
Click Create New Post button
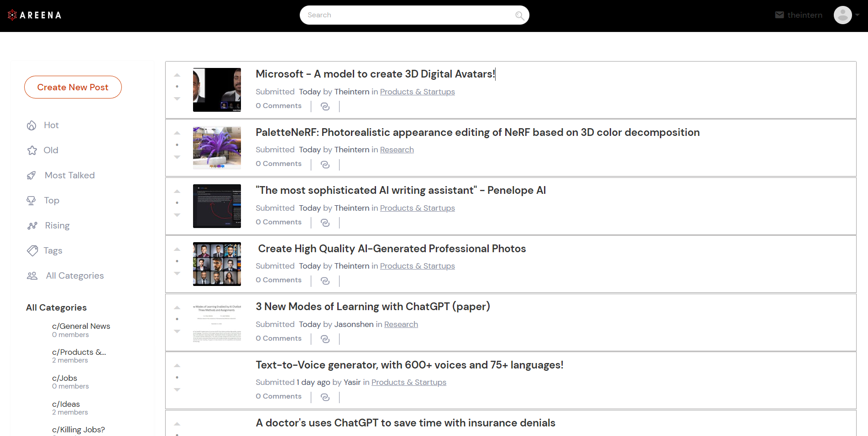73,87
